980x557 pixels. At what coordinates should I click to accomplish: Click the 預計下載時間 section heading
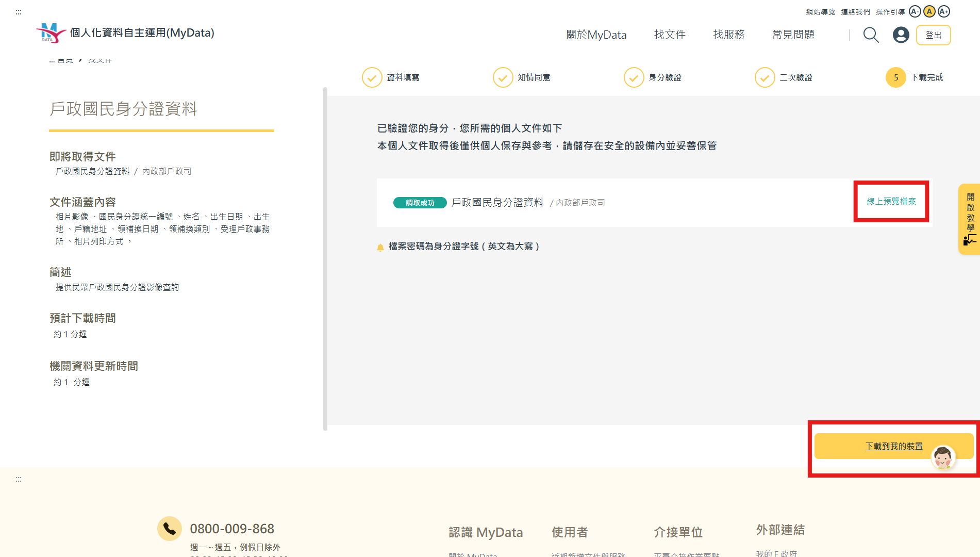[82, 318]
